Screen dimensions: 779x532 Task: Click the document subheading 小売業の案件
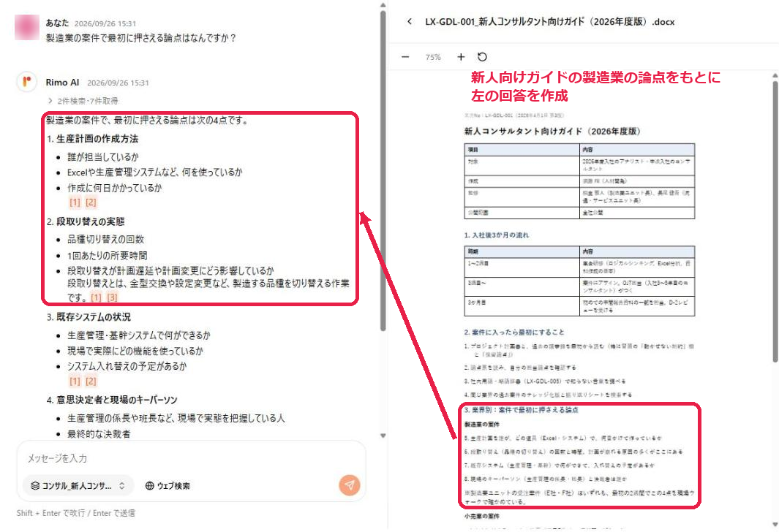tap(482, 516)
